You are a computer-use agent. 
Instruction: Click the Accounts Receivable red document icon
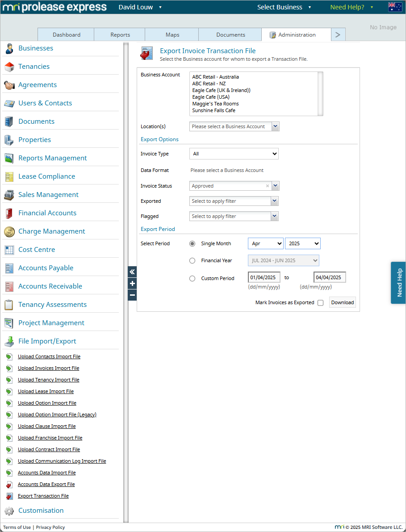pyautogui.click(x=9, y=287)
